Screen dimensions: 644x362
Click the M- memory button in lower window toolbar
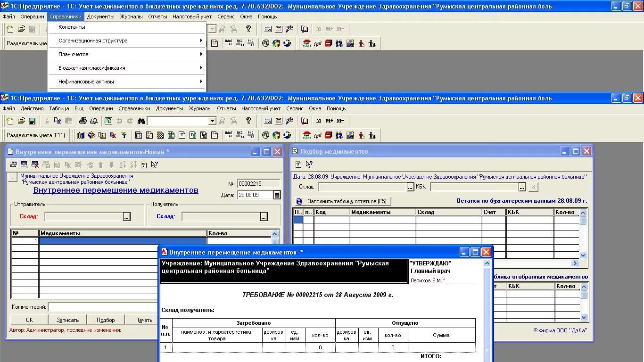click(x=340, y=121)
